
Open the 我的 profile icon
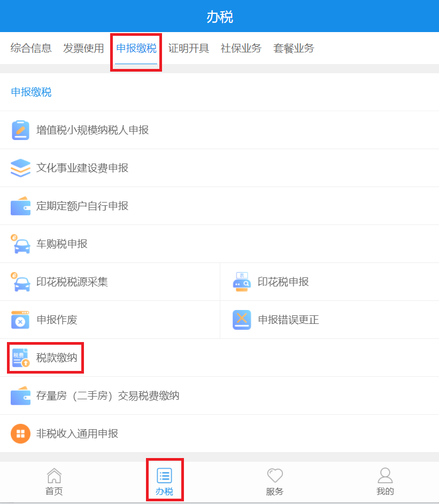(386, 475)
